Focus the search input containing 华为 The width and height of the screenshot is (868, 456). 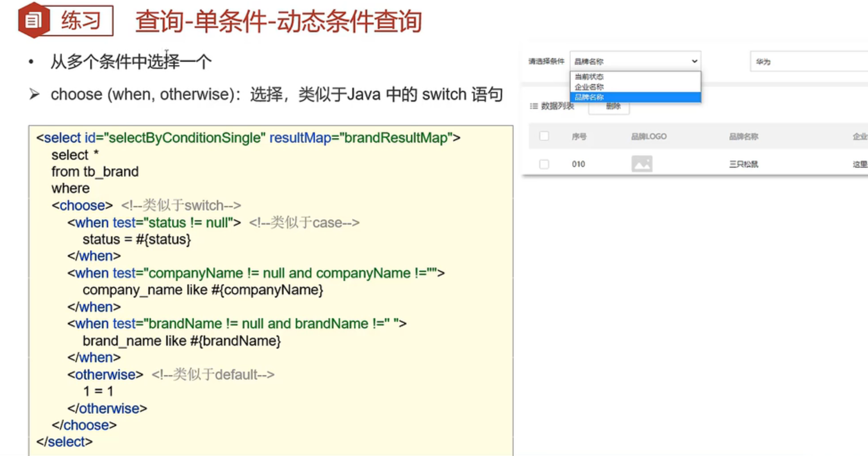tap(809, 61)
